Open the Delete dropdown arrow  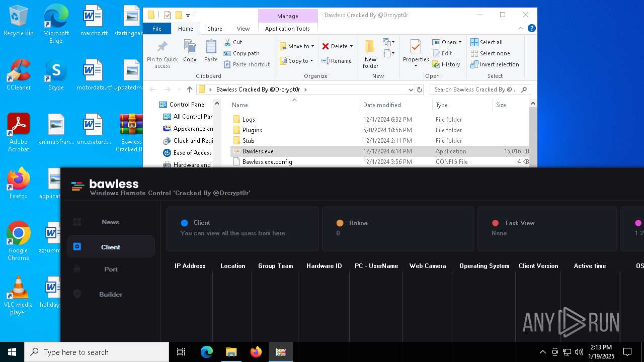pos(351,46)
